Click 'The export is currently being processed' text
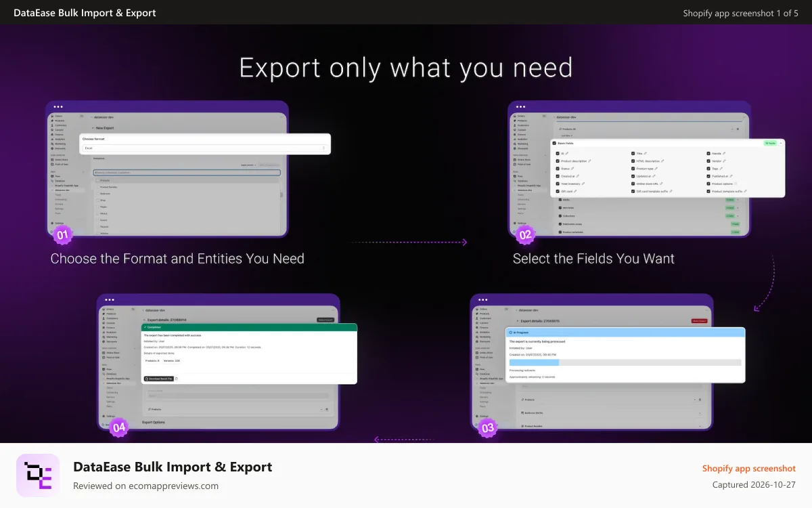 point(537,341)
